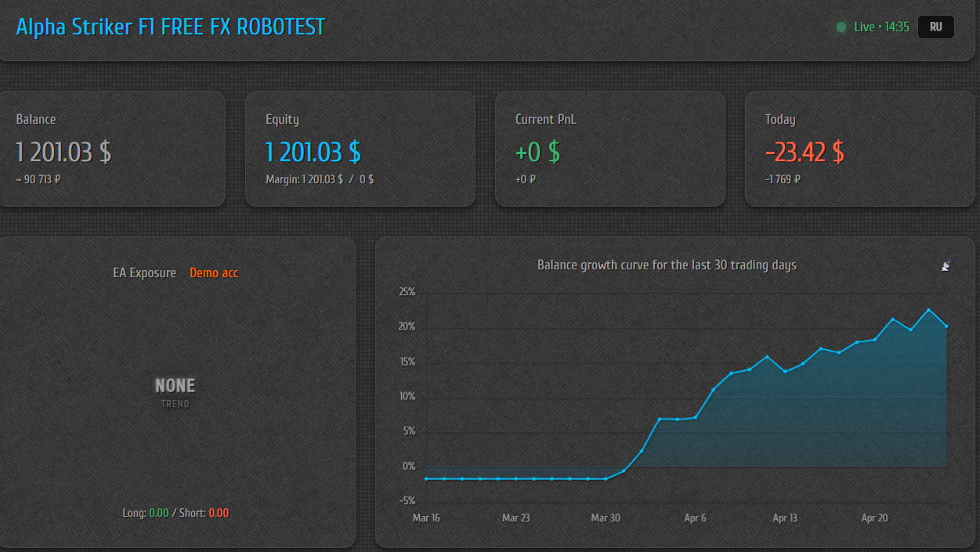Click the Apr 6 label on chart axis
This screenshot has width=980, height=552.
coord(695,518)
